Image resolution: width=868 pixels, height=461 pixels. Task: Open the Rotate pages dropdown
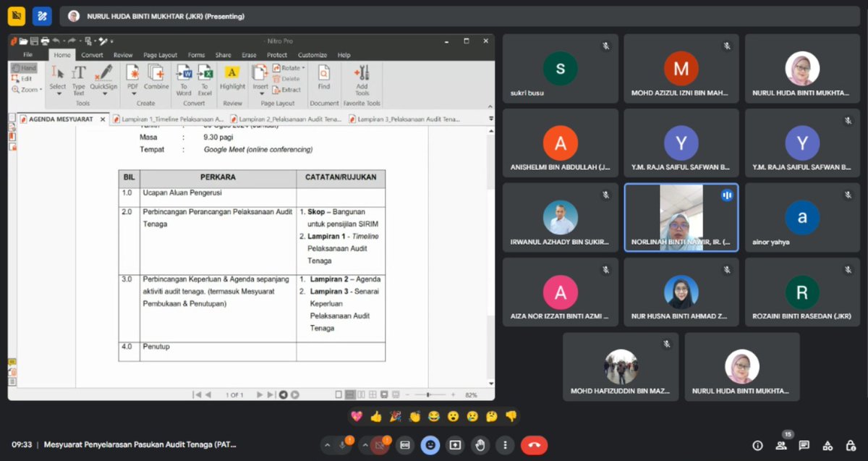coord(289,68)
